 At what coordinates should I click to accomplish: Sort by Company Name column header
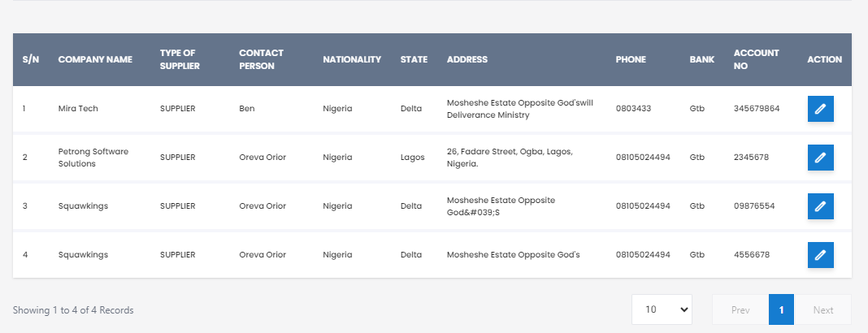coord(95,60)
